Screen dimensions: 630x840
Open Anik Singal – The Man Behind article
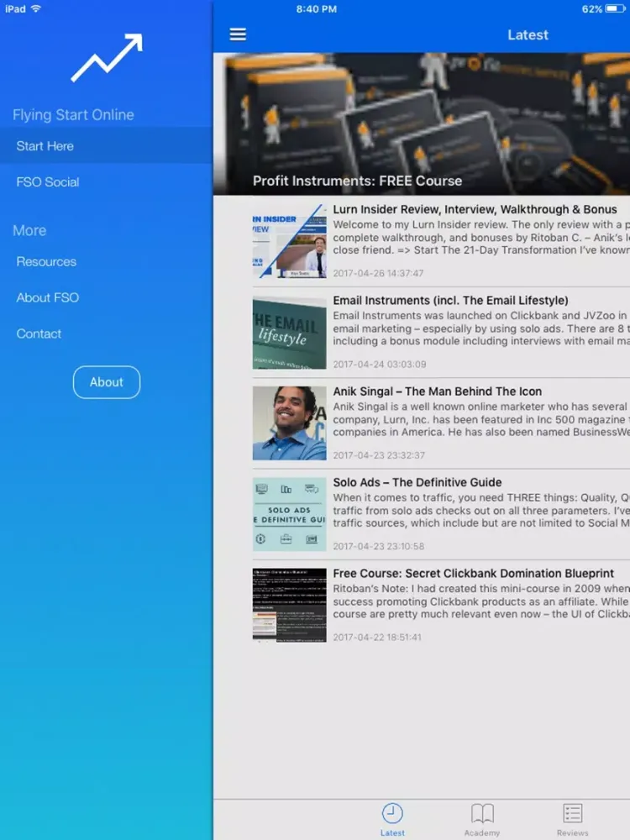(437, 391)
